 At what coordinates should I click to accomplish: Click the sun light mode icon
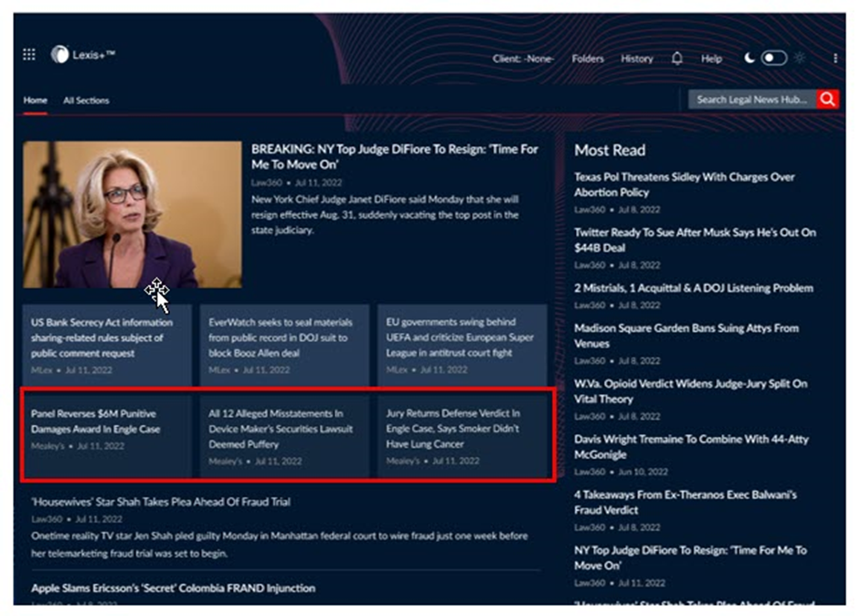pyautogui.click(x=800, y=58)
